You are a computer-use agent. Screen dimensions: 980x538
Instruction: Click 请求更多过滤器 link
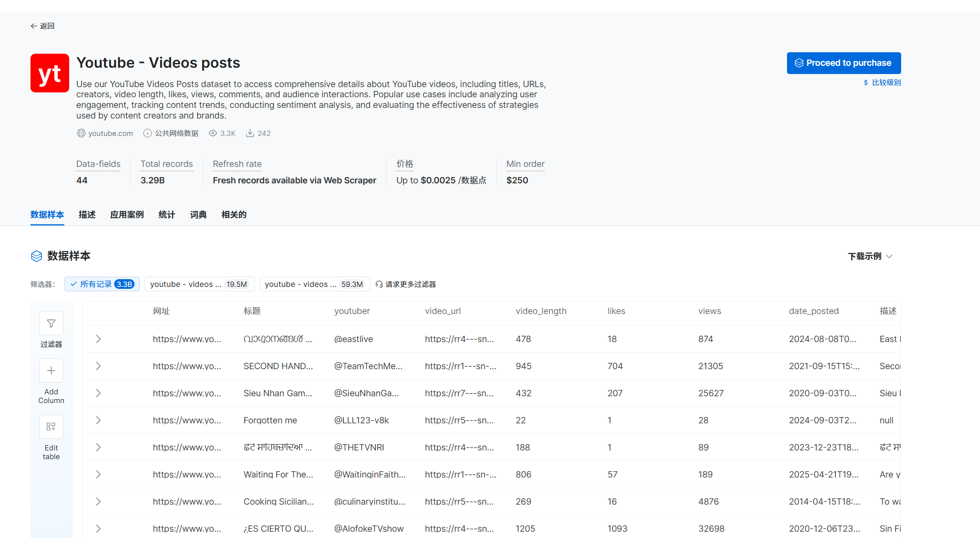(411, 284)
